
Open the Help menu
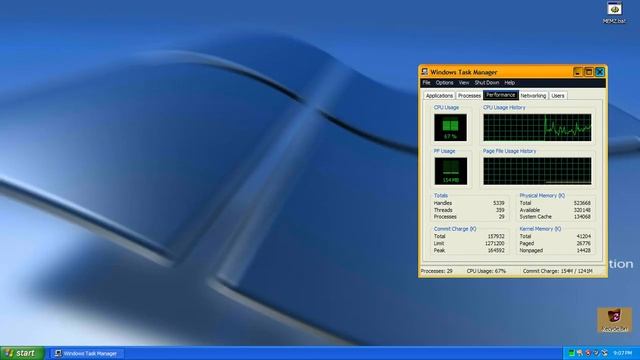[x=509, y=82]
